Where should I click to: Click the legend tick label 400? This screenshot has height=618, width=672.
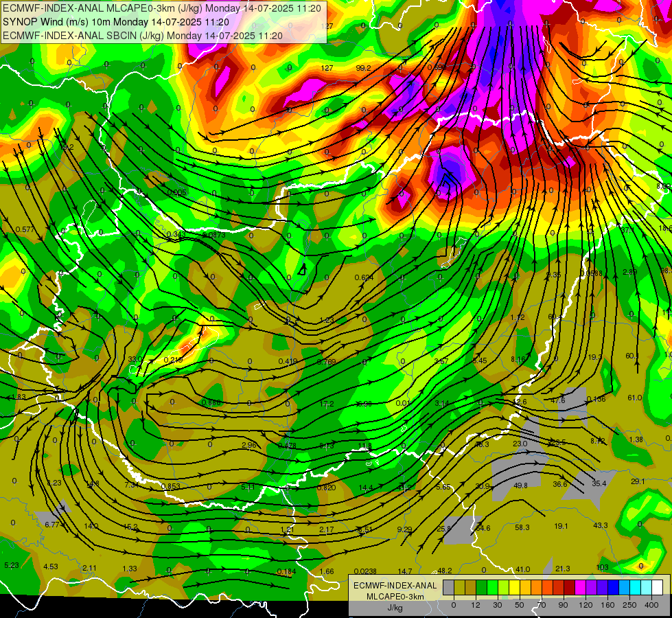click(x=651, y=605)
